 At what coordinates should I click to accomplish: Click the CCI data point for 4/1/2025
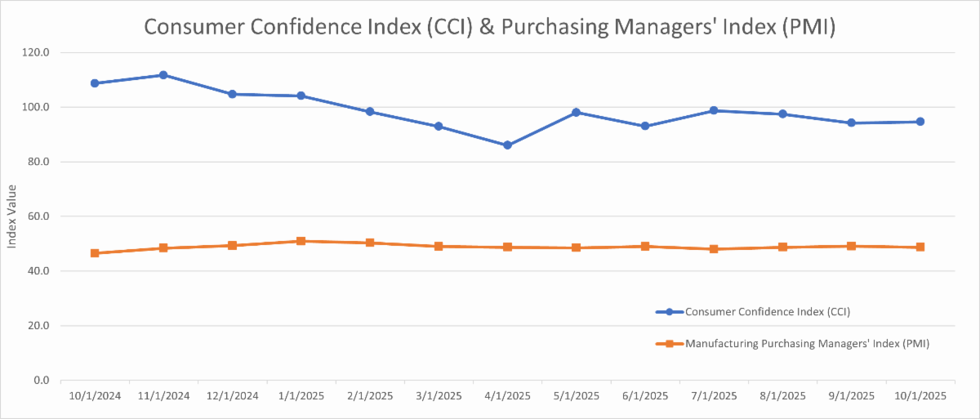tap(507, 145)
